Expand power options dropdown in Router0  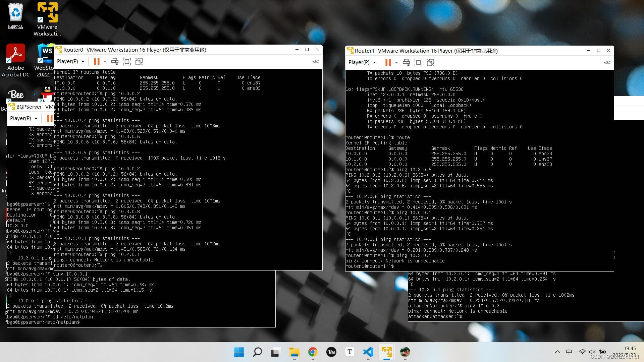[105, 62]
